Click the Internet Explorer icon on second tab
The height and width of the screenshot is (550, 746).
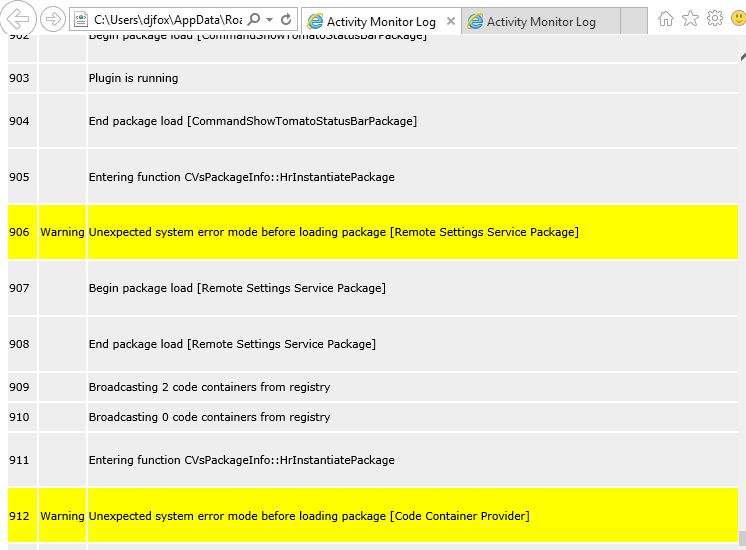[x=475, y=21]
